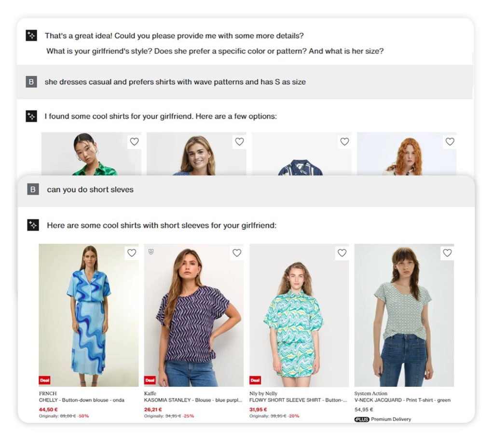Viewport: 494px width, 448px height.
Task: Tap heart icon on navy striped shirt
Action: point(344,142)
